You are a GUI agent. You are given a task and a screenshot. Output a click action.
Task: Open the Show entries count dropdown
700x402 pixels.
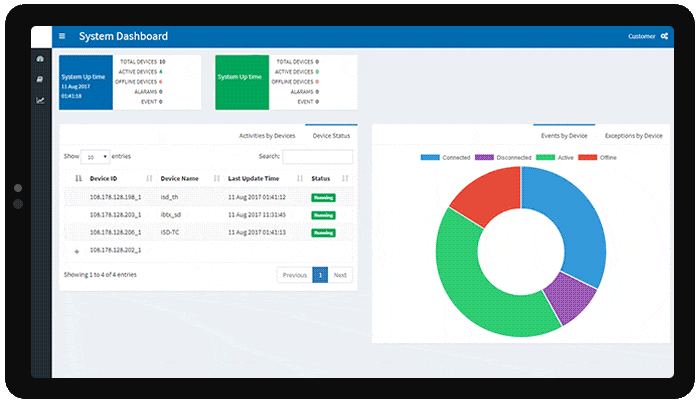click(96, 157)
